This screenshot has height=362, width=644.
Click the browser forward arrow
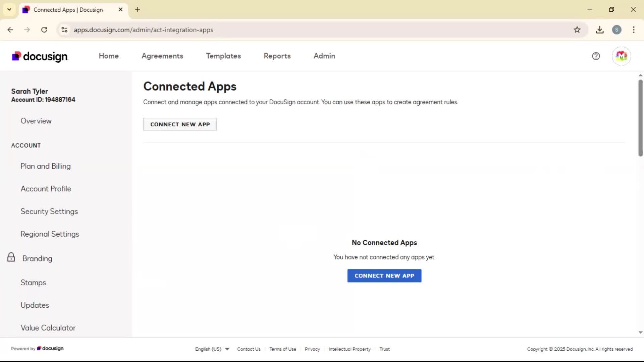click(27, 30)
